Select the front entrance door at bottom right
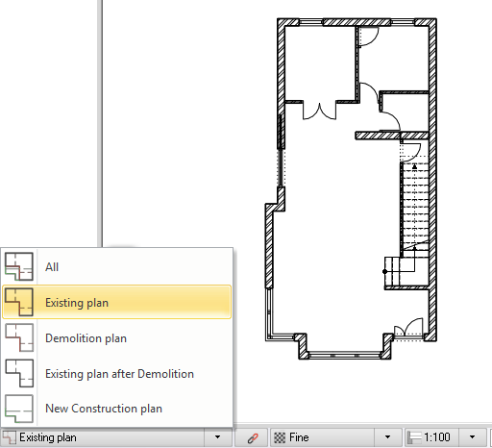Viewport: 492px width, 448px height. (408, 328)
